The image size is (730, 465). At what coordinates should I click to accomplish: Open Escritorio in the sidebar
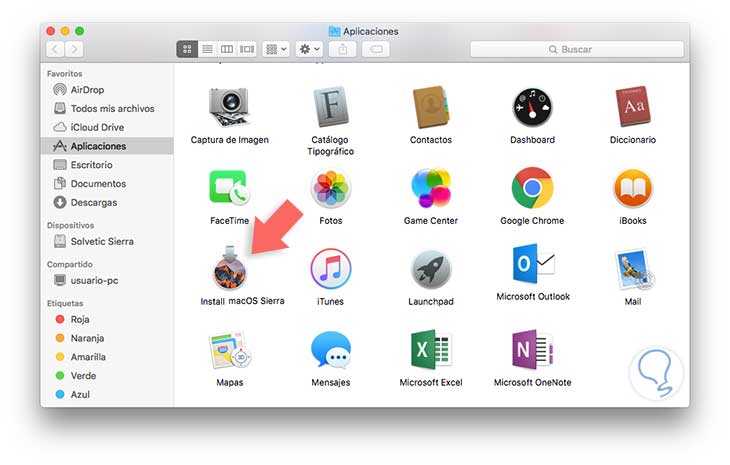107,165
